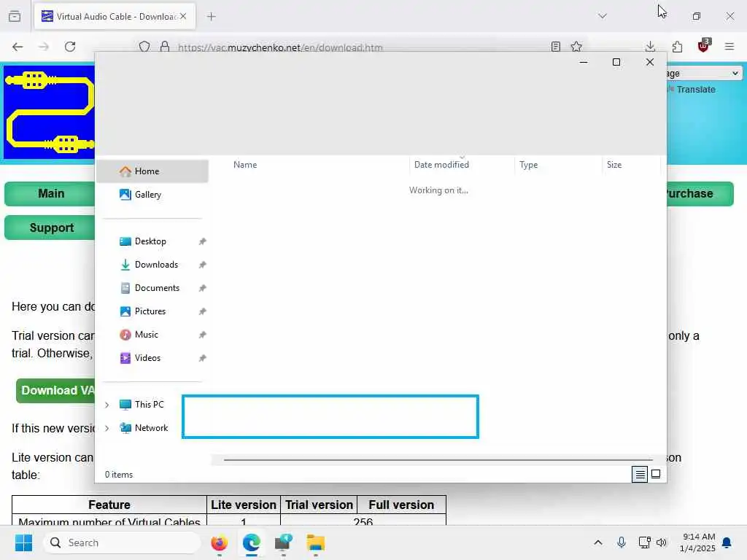Click the pin icon next to Pictures

pos(203,311)
